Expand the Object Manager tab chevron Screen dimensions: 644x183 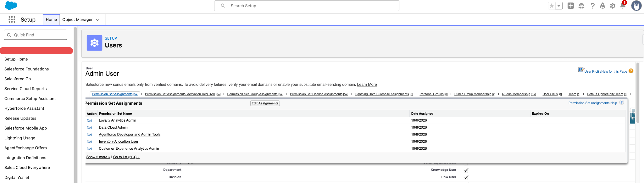point(98,20)
